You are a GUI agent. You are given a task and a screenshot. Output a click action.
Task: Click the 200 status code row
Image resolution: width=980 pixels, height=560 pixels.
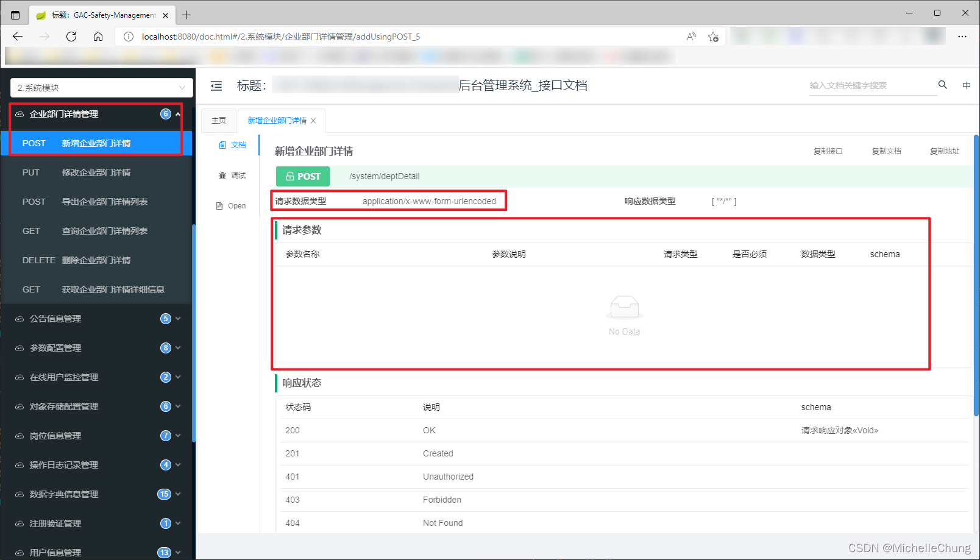pyautogui.click(x=624, y=430)
